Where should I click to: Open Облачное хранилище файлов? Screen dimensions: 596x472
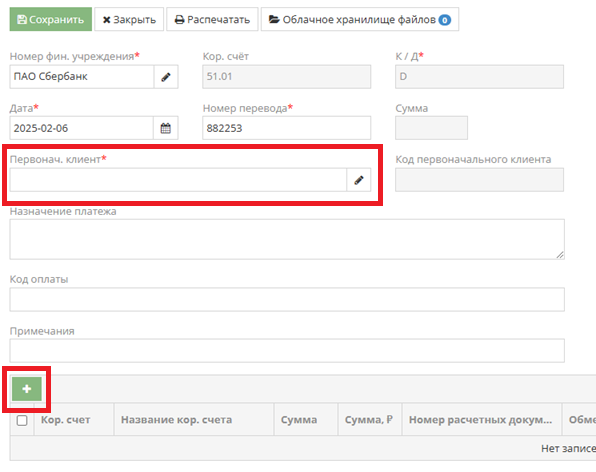click(x=360, y=19)
